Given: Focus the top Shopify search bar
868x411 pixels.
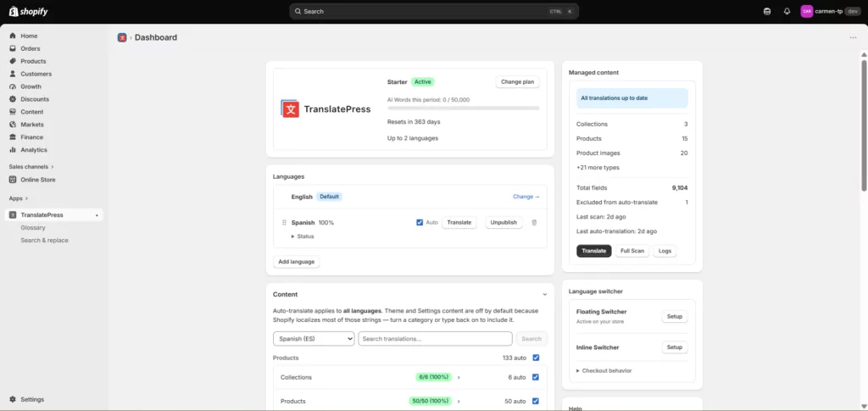Looking at the screenshot, I should (x=434, y=11).
